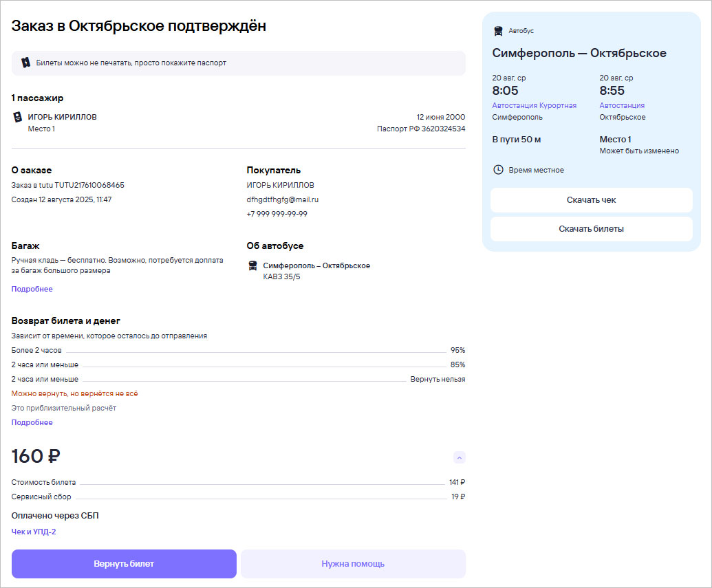
Task: Click the bus icon next to Автобус label
Action: (x=498, y=31)
